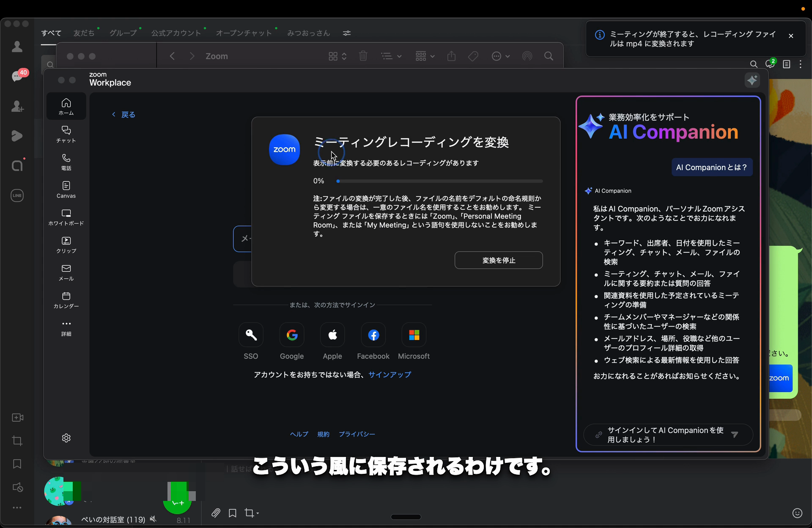Click the LINE Keep bookmark icon in sidebar
812x528 pixels.
(x=17, y=464)
